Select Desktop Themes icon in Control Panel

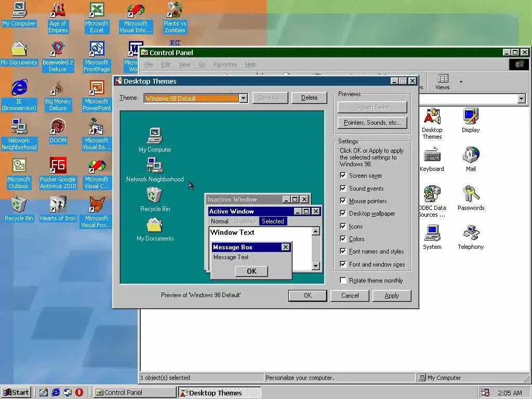(x=432, y=124)
